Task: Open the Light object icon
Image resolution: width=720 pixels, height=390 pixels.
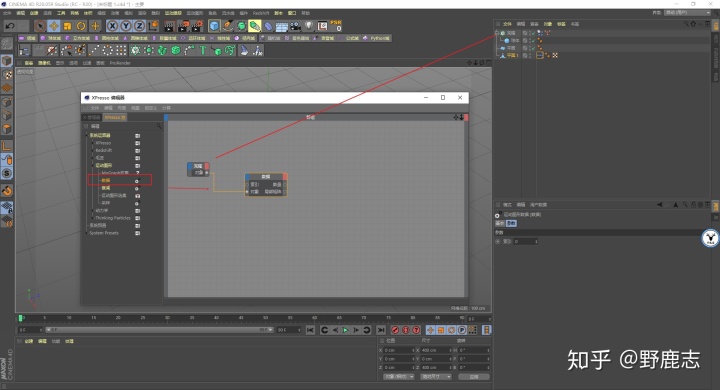Action: coord(309,26)
